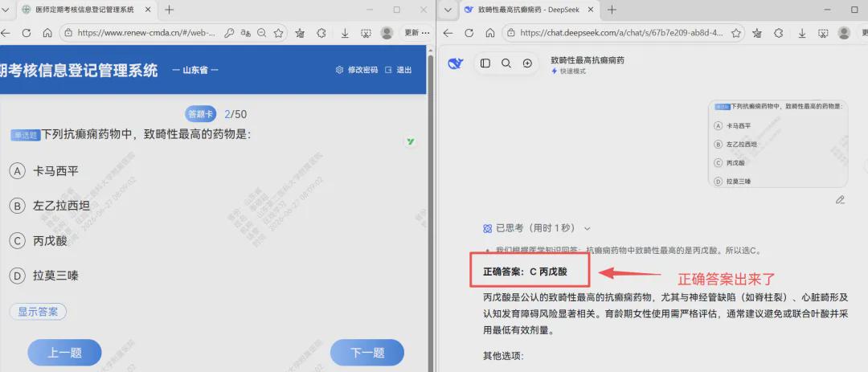
Task: Edit the message with pencil icon
Action: click(840, 199)
